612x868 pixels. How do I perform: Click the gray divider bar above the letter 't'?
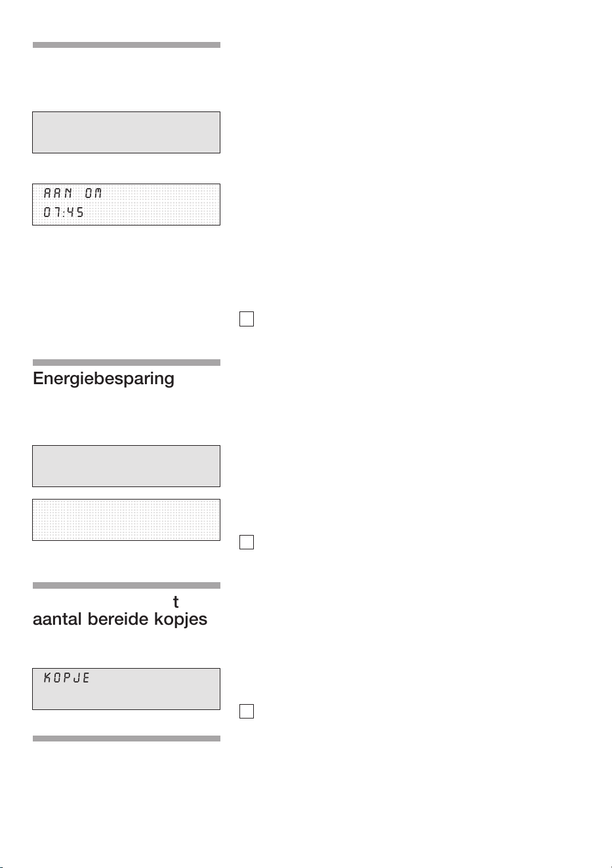(127, 585)
